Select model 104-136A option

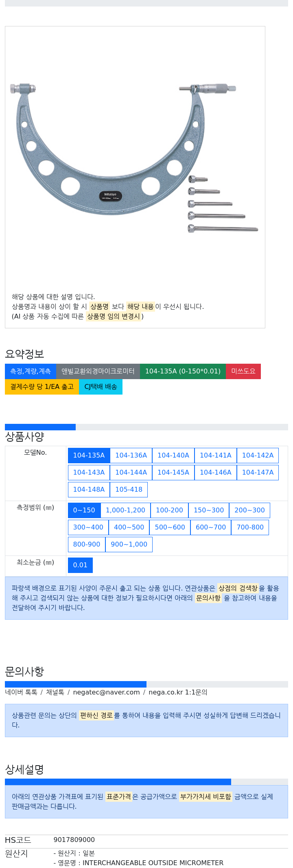[131, 456]
